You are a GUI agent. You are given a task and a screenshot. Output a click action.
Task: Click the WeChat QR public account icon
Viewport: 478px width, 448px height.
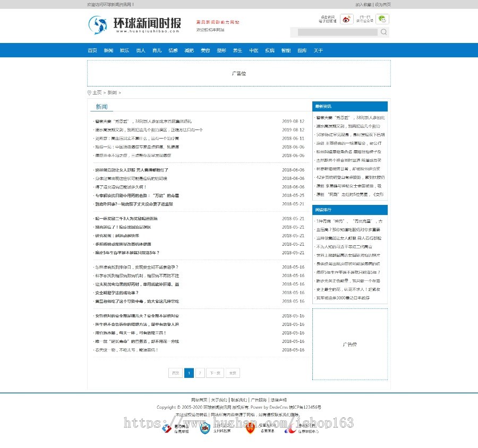coord(381,19)
